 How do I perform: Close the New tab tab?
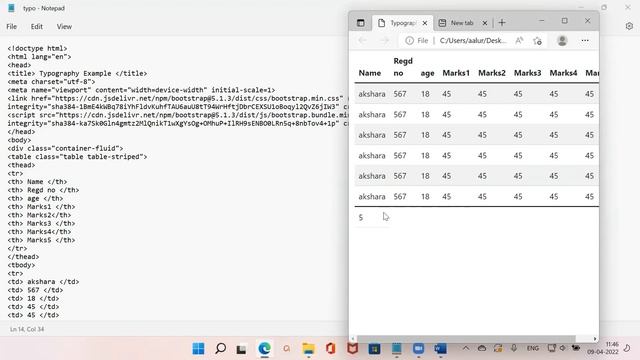click(485, 23)
